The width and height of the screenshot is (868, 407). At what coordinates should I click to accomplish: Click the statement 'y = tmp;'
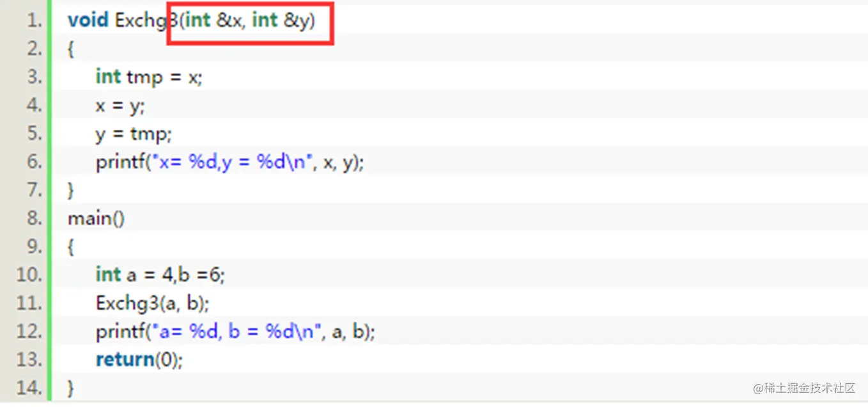[134, 134]
